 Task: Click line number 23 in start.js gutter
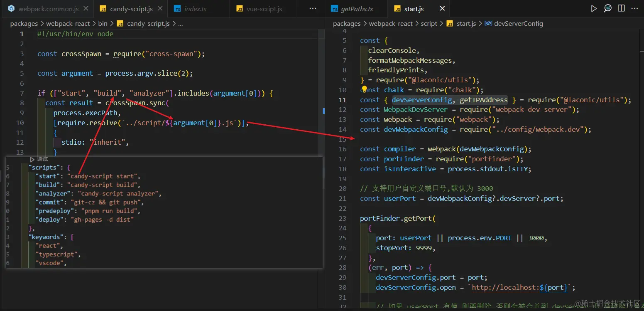[x=342, y=218]
